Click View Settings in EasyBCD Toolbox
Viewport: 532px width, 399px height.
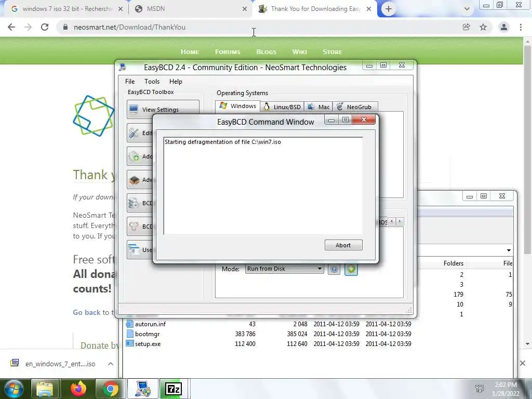pyautogui.click(x=163, y=109)
